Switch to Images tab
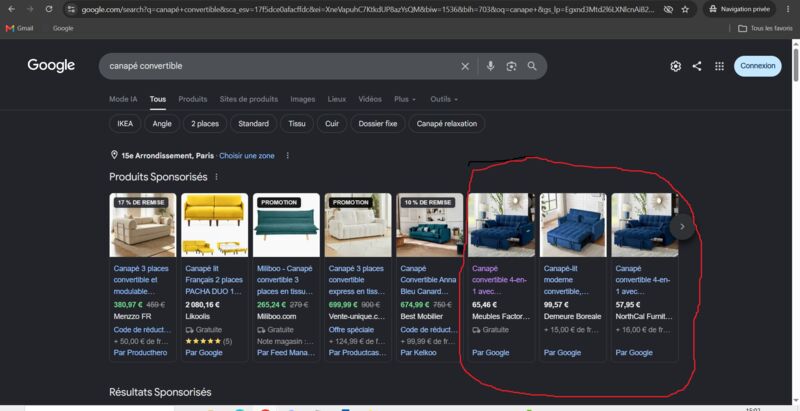This screenshot has width=800, height=411. coord(303,99)
